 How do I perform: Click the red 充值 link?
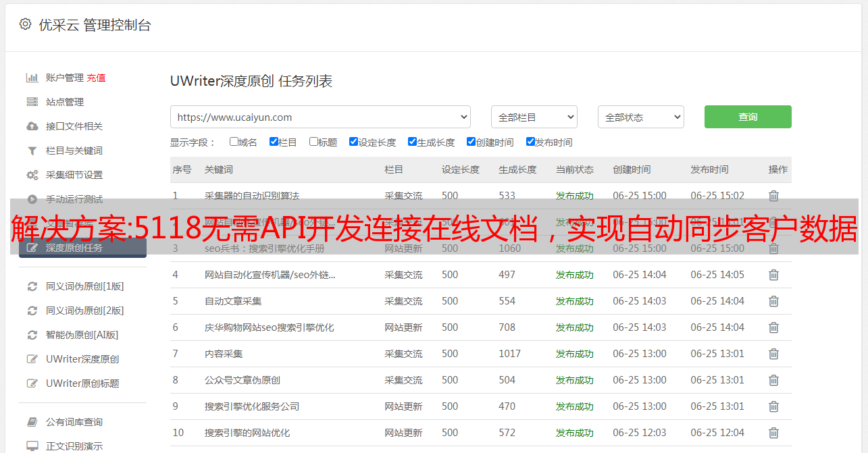click(x=96, y=78)
